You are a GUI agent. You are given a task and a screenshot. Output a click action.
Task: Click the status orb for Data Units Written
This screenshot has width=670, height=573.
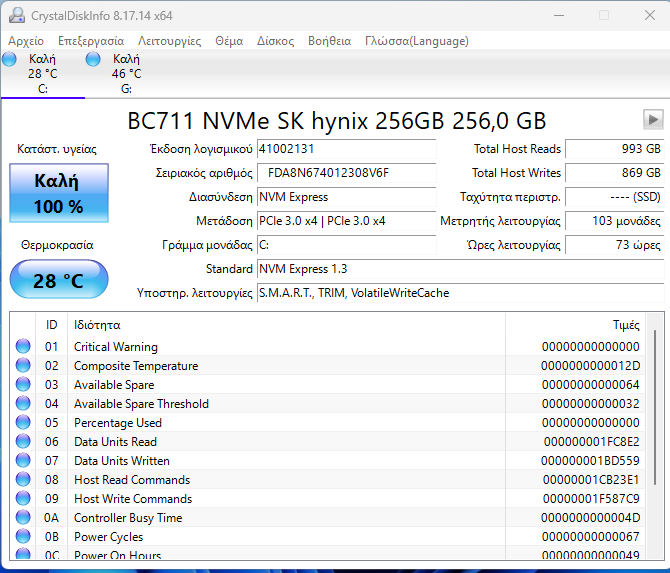tap(23, 460)
